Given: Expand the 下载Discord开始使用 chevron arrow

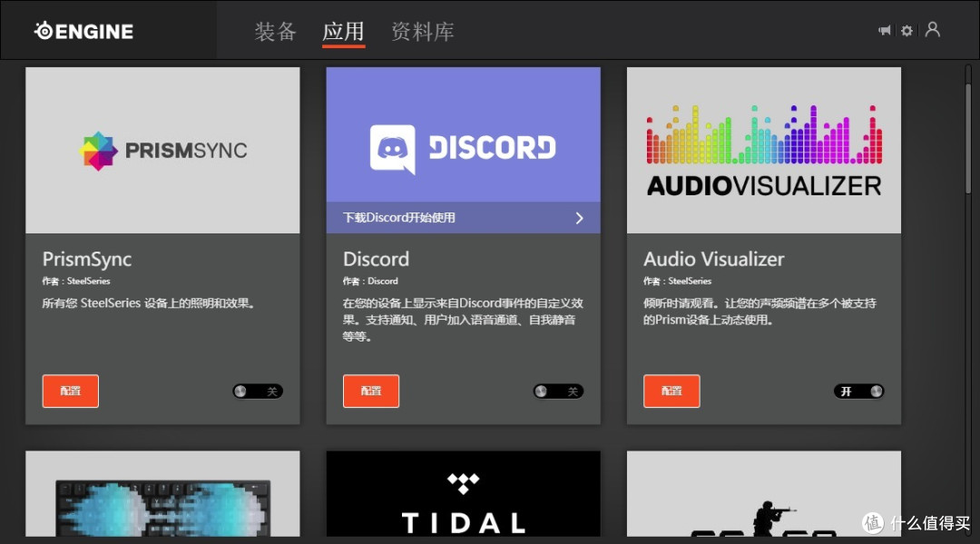Looking at the screenshot, I should point(579,218).
